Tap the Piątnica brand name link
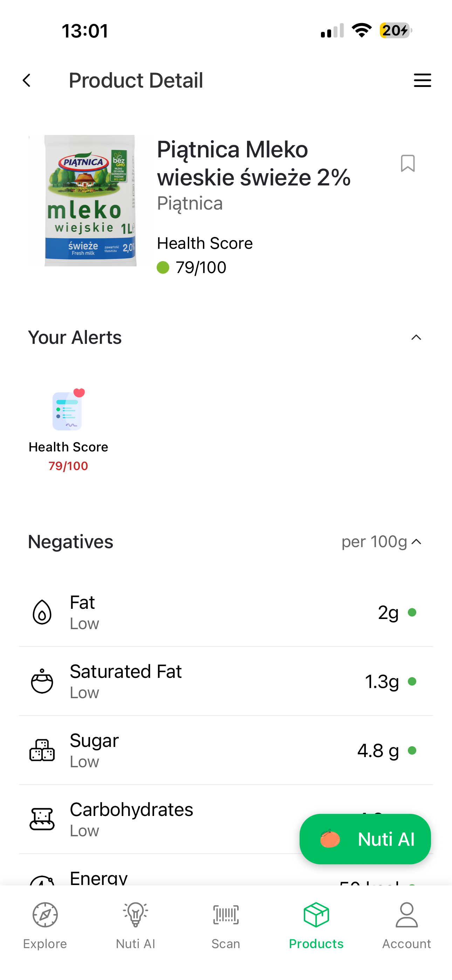Viewport: 452px width, 980px height. coord(190,204)
